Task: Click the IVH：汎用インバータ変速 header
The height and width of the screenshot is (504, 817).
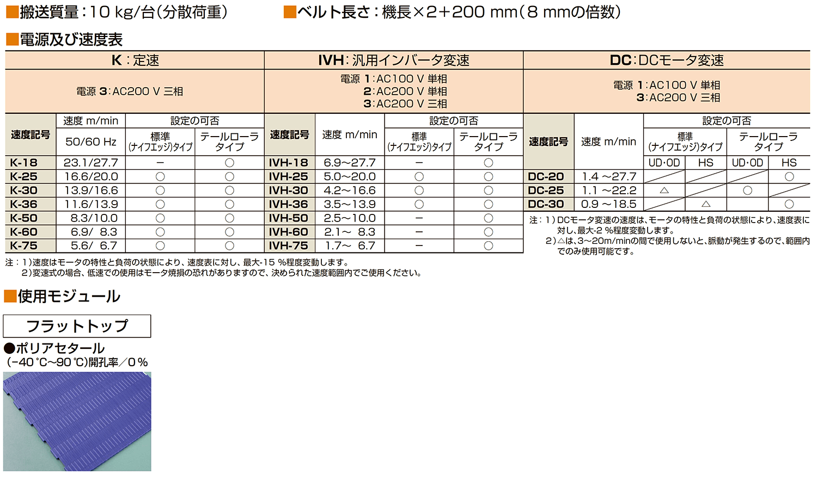Action: [394, 60]
